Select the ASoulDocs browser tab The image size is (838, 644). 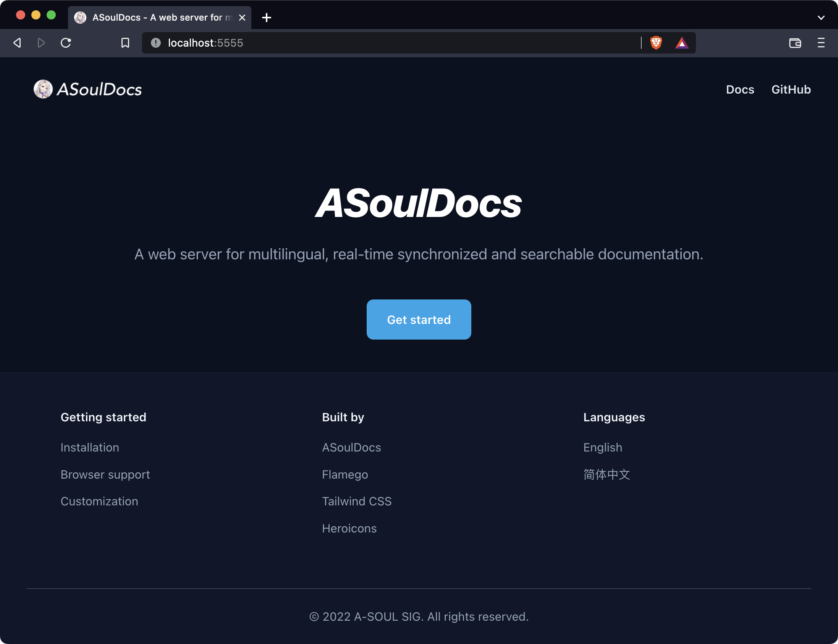coord(160,18)
